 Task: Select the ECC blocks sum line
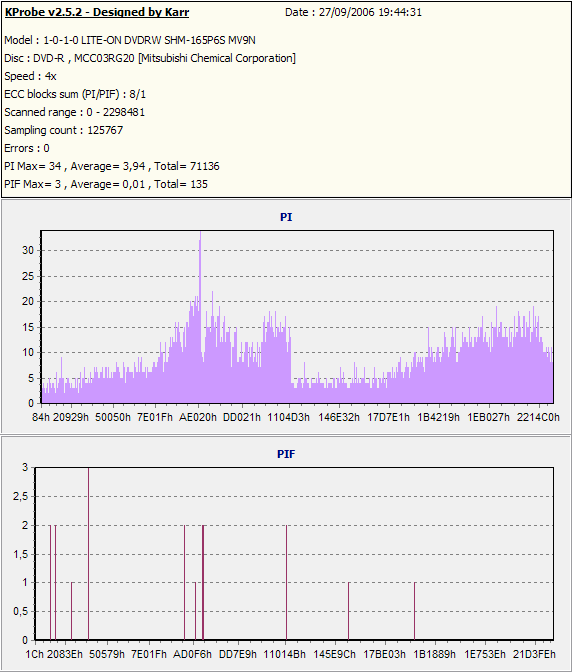(x=75, y=94)
